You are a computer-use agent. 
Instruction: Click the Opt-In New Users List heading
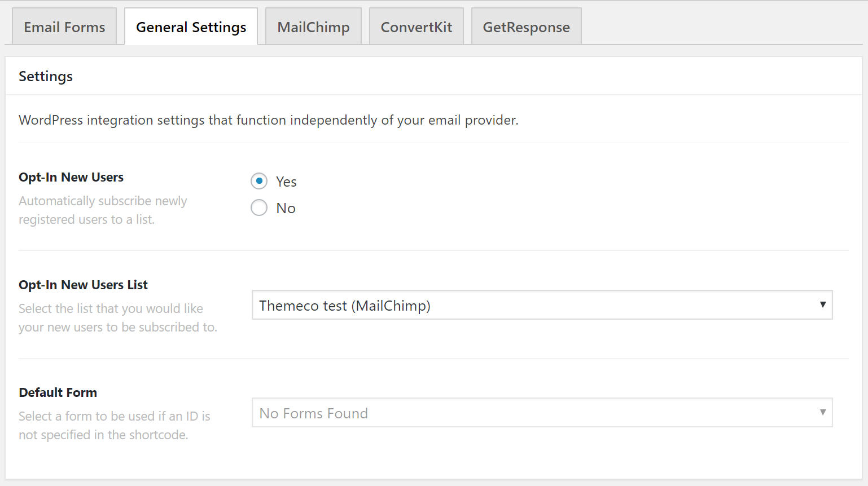tap(83, 285)
